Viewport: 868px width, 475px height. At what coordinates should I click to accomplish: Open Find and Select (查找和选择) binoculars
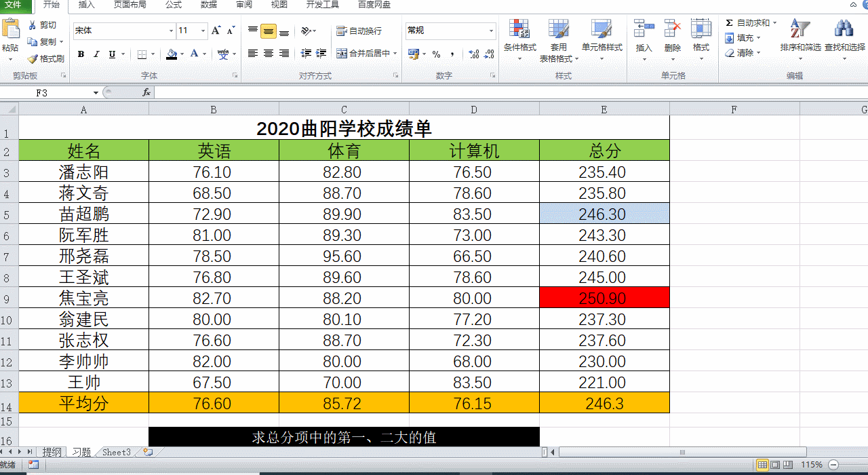(844, 40)
